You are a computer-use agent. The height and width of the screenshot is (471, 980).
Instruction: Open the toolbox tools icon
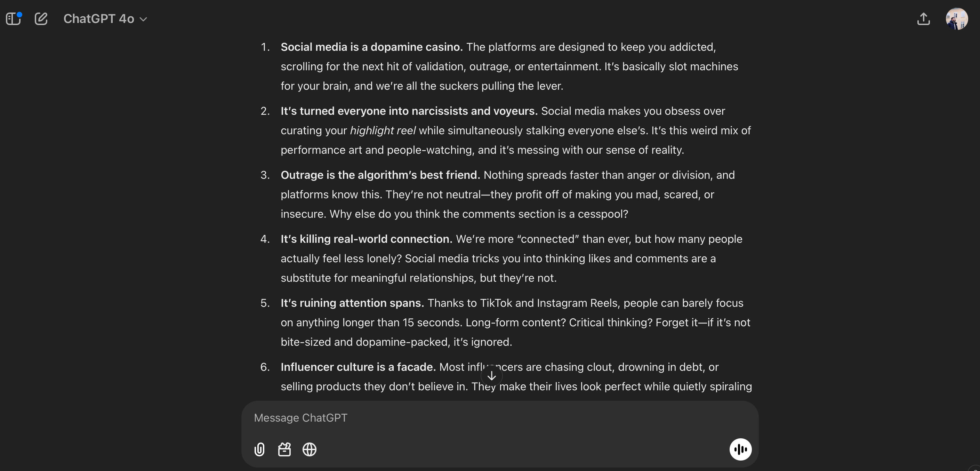tap(284, 449)
